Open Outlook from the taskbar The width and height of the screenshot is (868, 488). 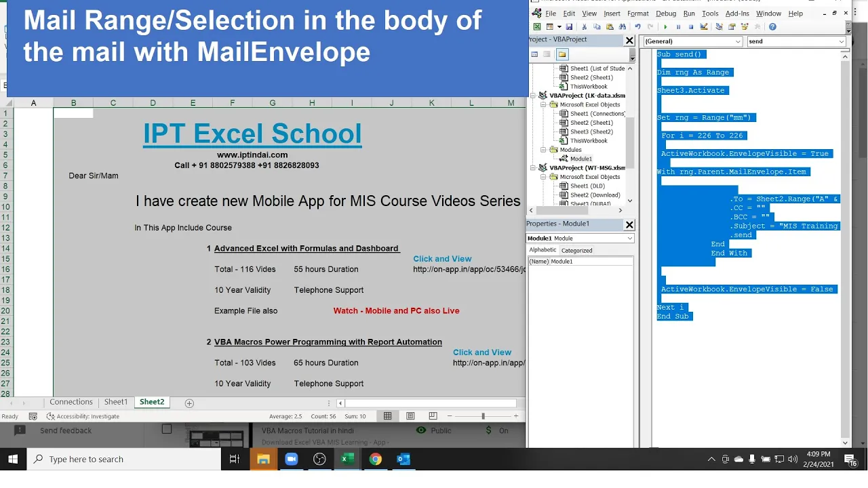point(403,459)
